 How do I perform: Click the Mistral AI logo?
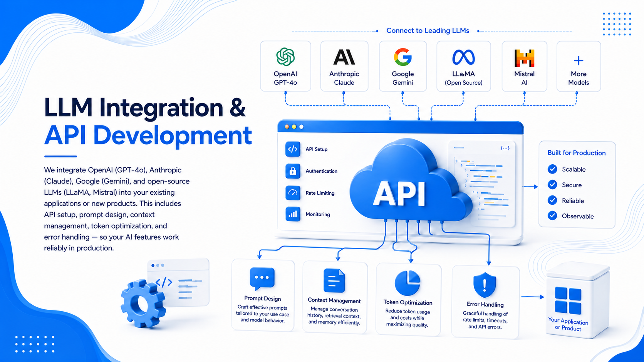tap(524, 58)
